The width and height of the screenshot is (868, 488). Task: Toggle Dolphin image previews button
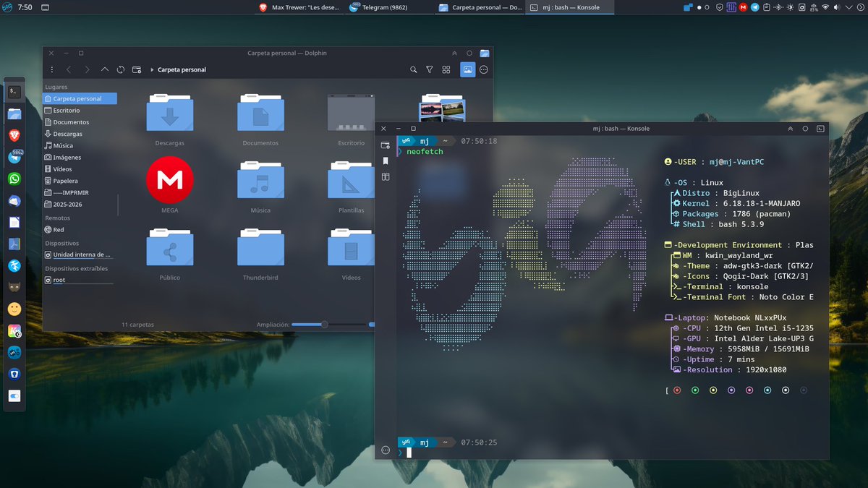coord(468,69)
